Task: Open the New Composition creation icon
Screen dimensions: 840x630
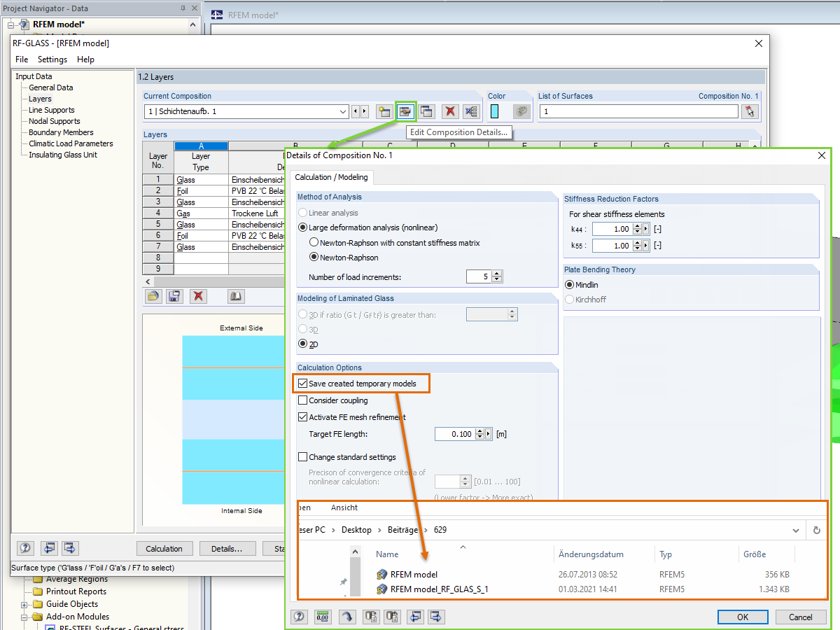Action: pyautogui.click(x=384, y=111)
